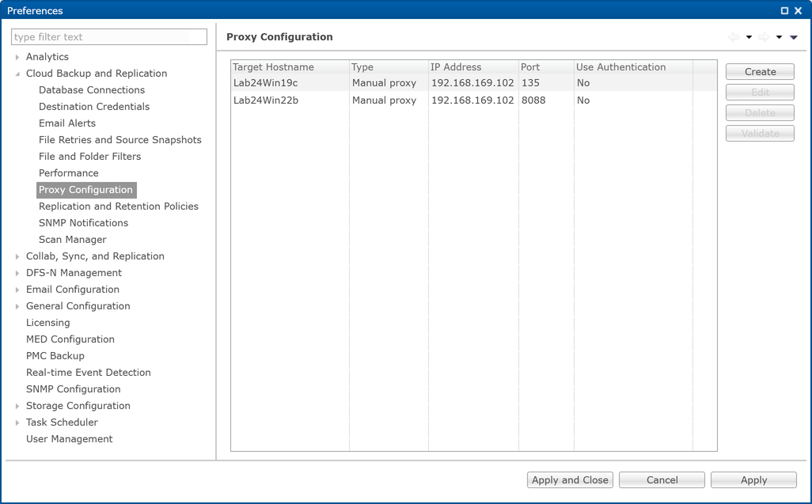Open File Retries and Source Snapshots

pyautogui.click(x=120, y=140)
